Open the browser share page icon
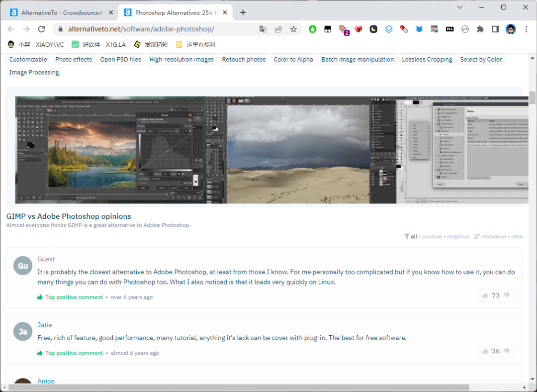This screenshot has height=392, width=537. (278, 29)
